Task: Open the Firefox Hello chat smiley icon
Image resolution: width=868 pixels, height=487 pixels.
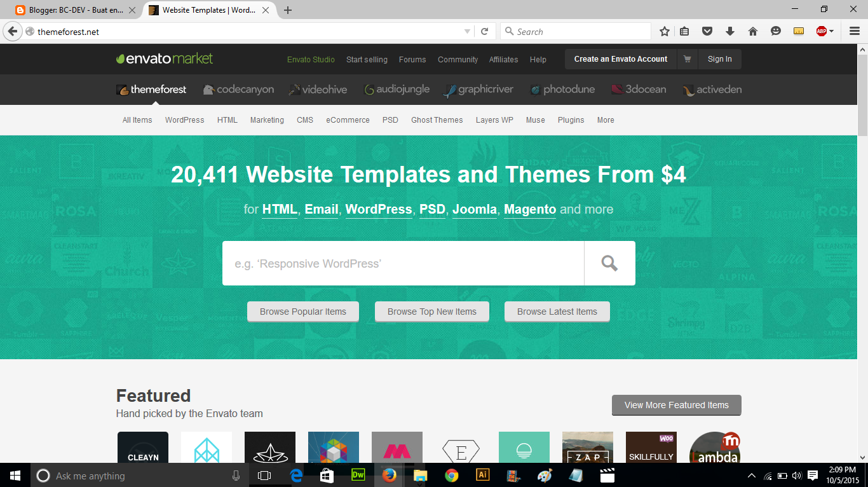Action: click(775, 31)
